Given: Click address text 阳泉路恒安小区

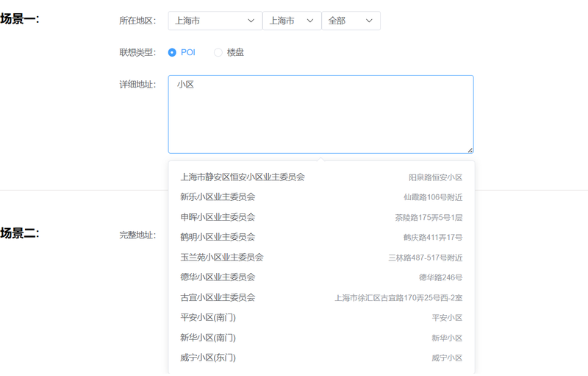Looking at the screenshot, I should [435, 177].
